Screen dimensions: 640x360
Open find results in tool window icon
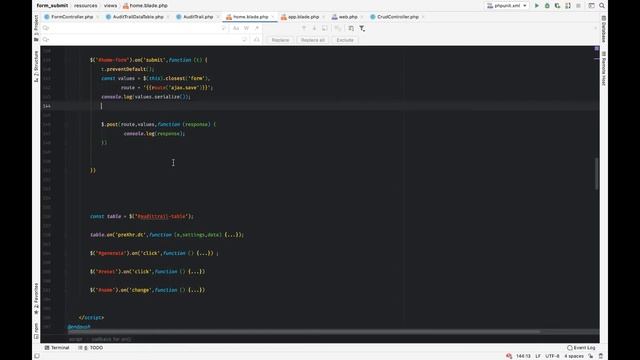351,28
